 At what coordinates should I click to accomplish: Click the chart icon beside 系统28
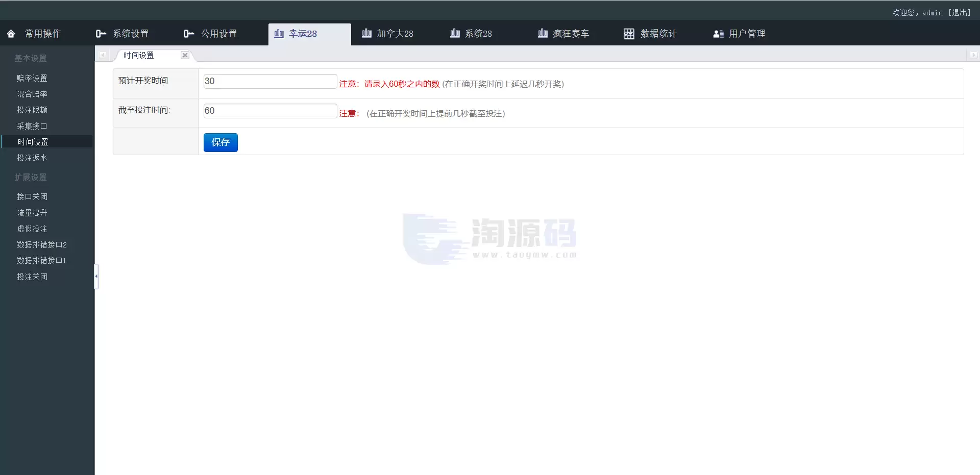coord(455,33)
